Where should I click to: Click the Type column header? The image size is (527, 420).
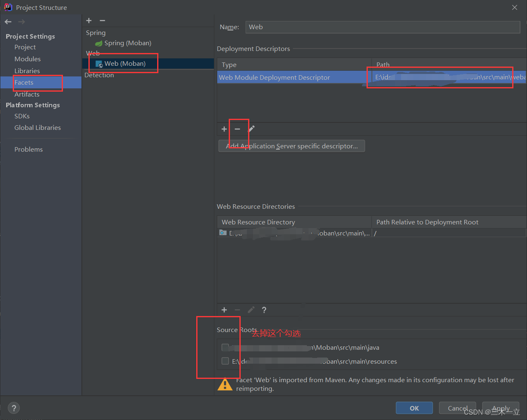tap(294, 65)
